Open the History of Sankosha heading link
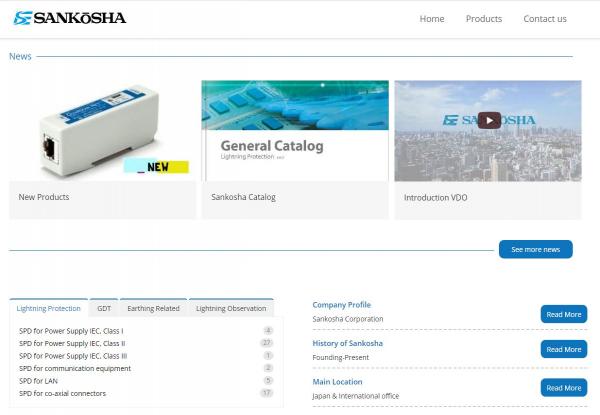Image resolution: width=600 pixels, height=415 pixels. (x=347, y=343)
